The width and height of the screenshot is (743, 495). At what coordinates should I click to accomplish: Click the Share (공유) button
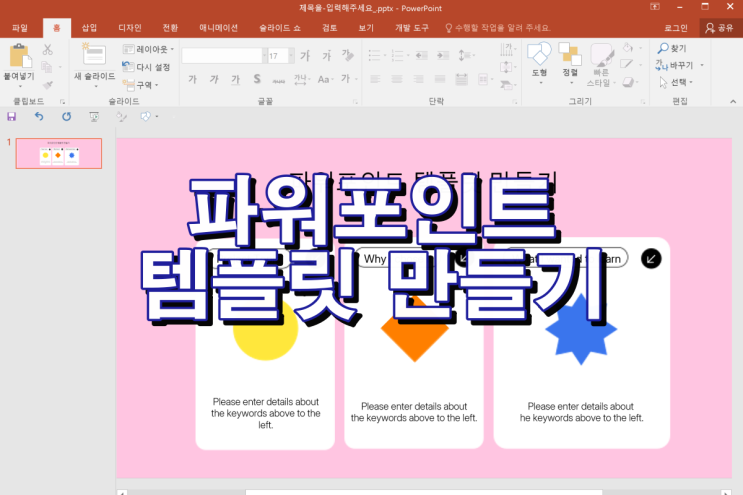point(718,28)
